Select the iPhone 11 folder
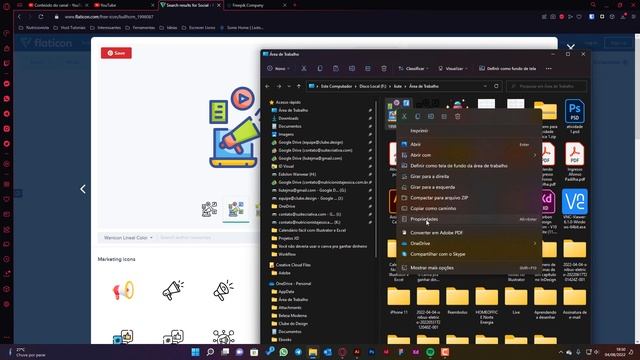The width and height of the screenshot is (640, 360). [x=399, y=301]
